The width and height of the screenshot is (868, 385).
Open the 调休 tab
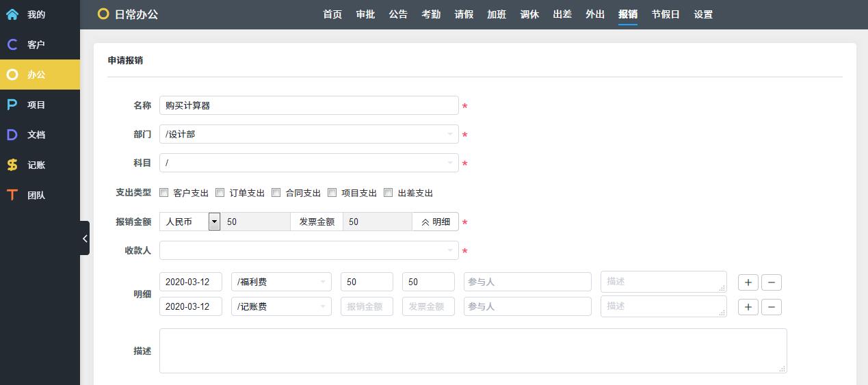529,14
